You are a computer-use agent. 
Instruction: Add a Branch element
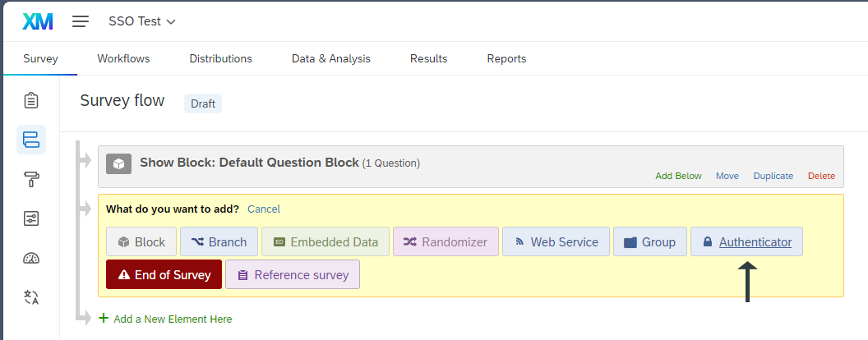219,242
